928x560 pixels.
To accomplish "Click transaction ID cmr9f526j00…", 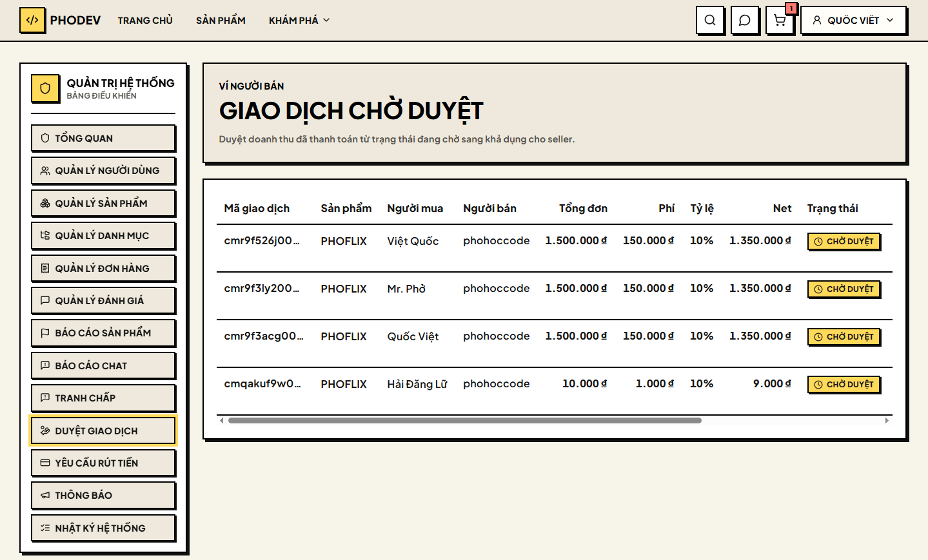I will (x=262, y=240).
